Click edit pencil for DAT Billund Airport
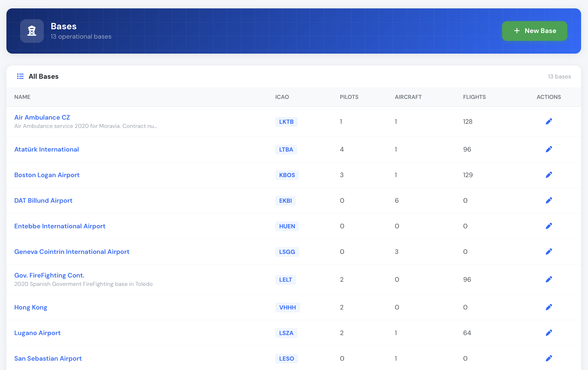The image size is (588, 370). pos(549,200)
